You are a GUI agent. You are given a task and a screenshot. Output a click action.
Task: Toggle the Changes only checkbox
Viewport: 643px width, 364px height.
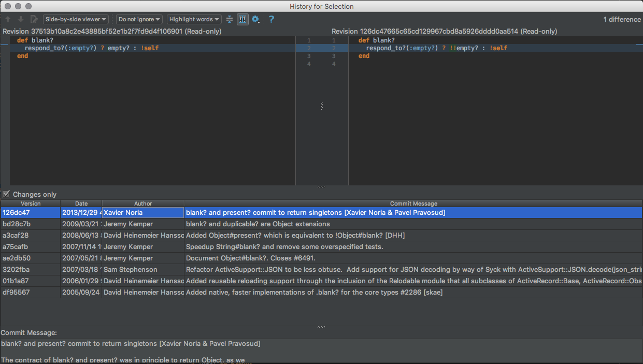point(7,194)
